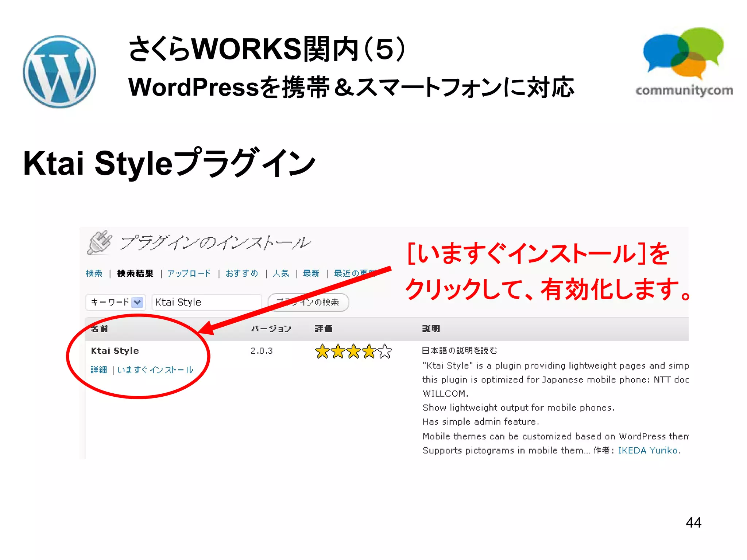Click the Ktai Style search input field

207,302
